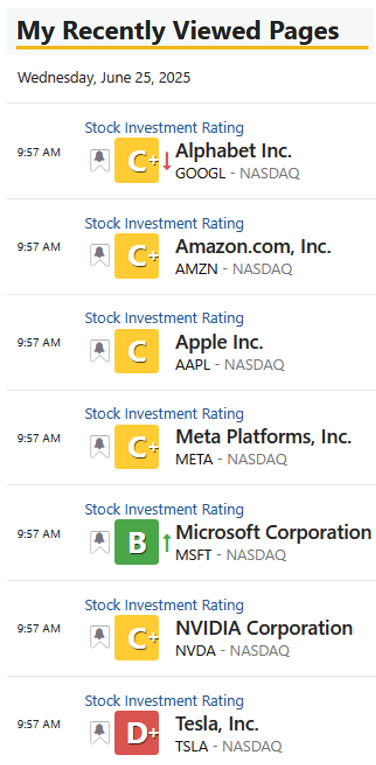Click Stock Investment Rating link above Tesla
376x765 pixels.
[164, 702]
